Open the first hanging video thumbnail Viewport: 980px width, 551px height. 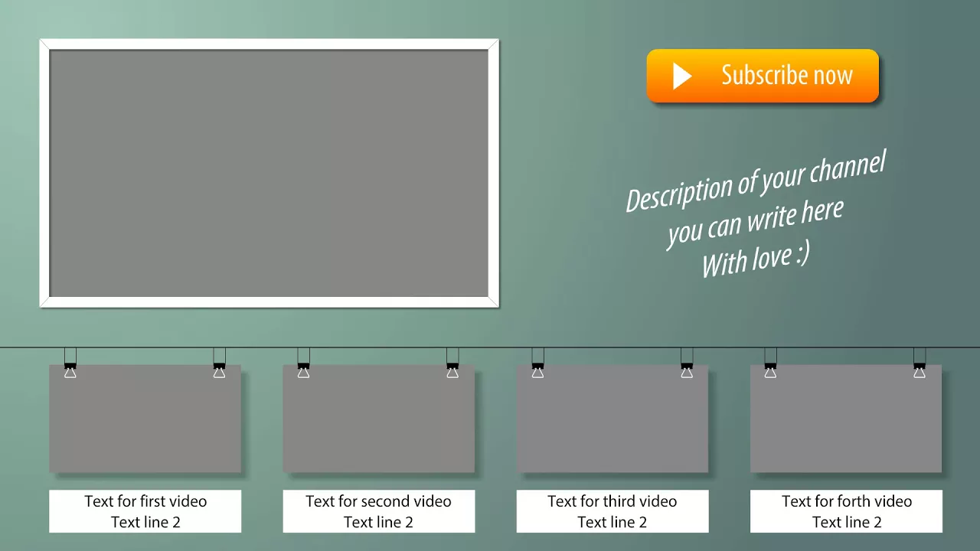[x=145, y=418]
